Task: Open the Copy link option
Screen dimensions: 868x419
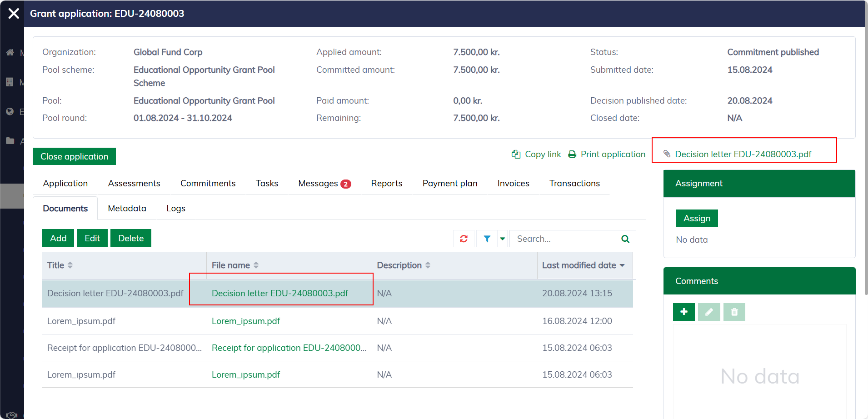Action: point(536,155)
